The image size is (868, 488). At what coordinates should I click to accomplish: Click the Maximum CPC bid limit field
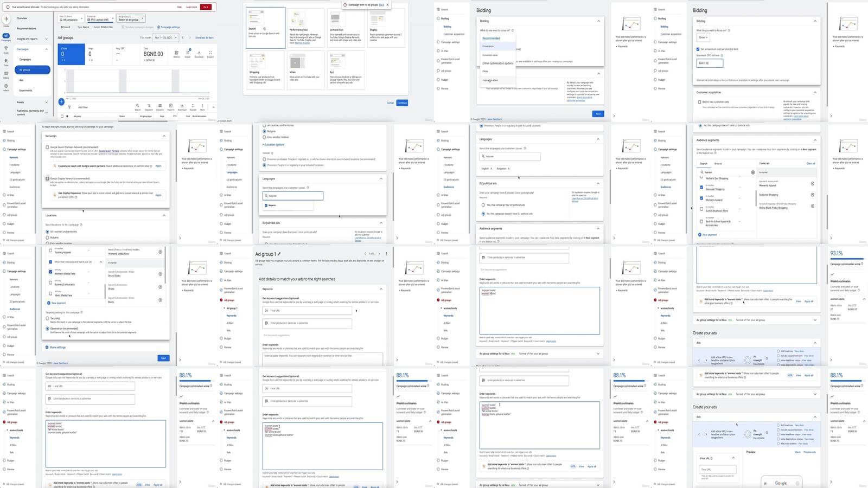pyautogui.click(x=710, y=63)
